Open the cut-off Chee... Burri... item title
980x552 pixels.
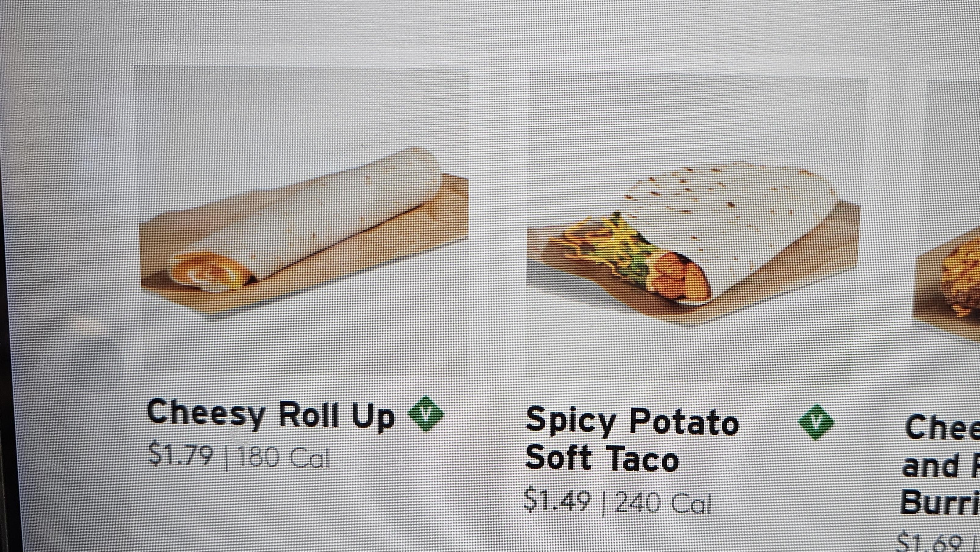click(x=940, y=465)
